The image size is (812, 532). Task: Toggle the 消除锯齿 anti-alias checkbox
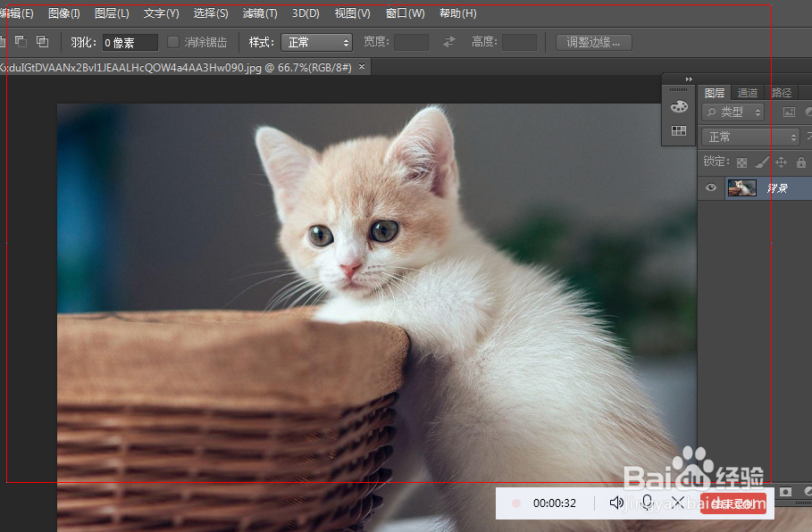pyautogui.click(x=173, y=42)
